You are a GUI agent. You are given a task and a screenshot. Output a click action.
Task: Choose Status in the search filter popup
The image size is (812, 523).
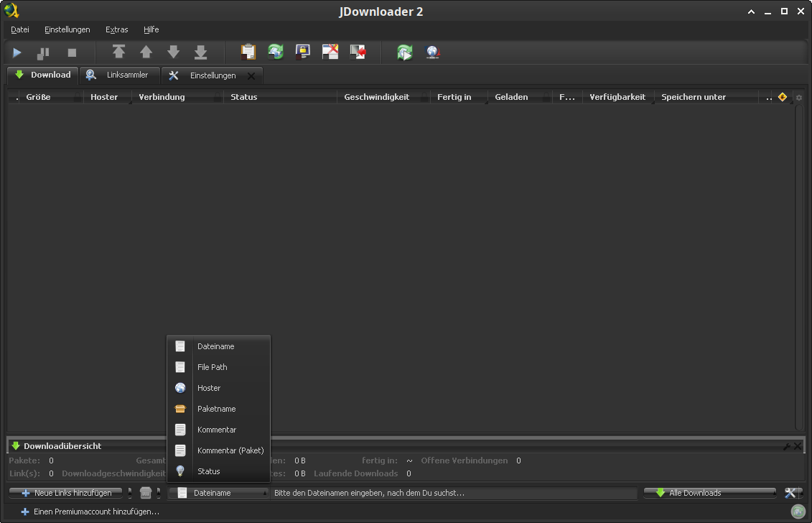(218, 471)
